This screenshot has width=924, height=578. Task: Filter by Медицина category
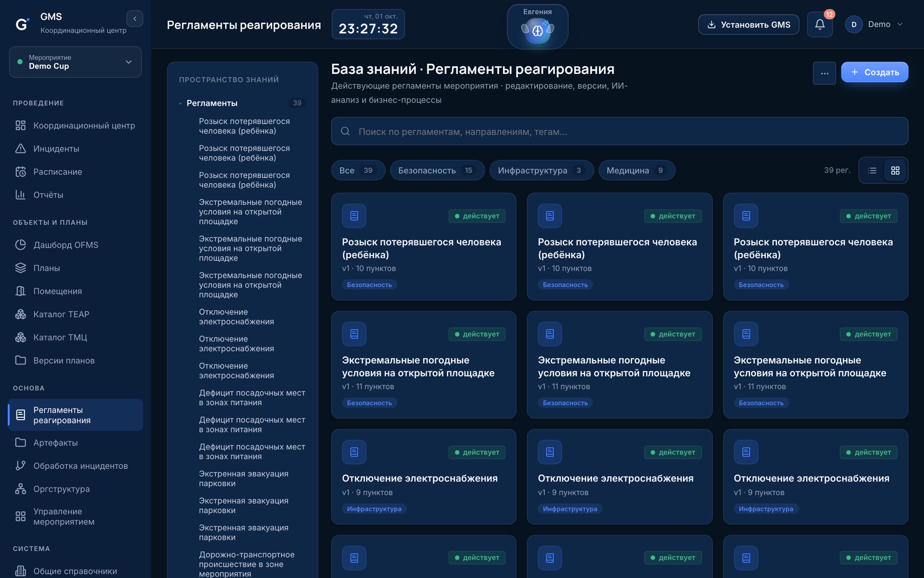click(637, 171)
